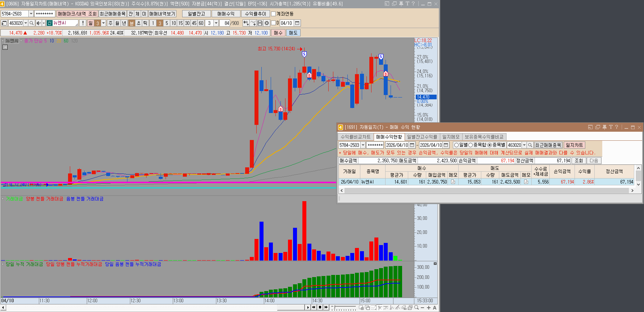Open the dropdown arrow beside the speaker icon
Image resolution: width=644 pixels, height=312 pixels.
[x=44, y=23]
